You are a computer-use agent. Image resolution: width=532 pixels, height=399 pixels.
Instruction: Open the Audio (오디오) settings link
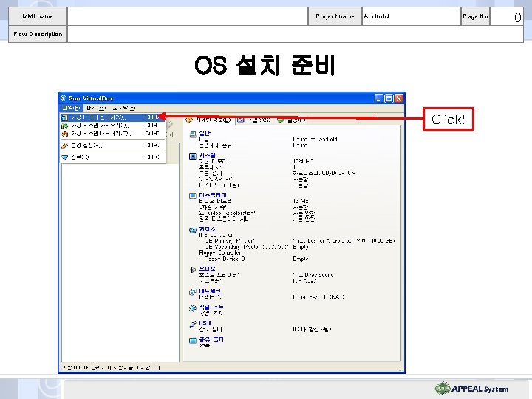[x=208, y=269]
